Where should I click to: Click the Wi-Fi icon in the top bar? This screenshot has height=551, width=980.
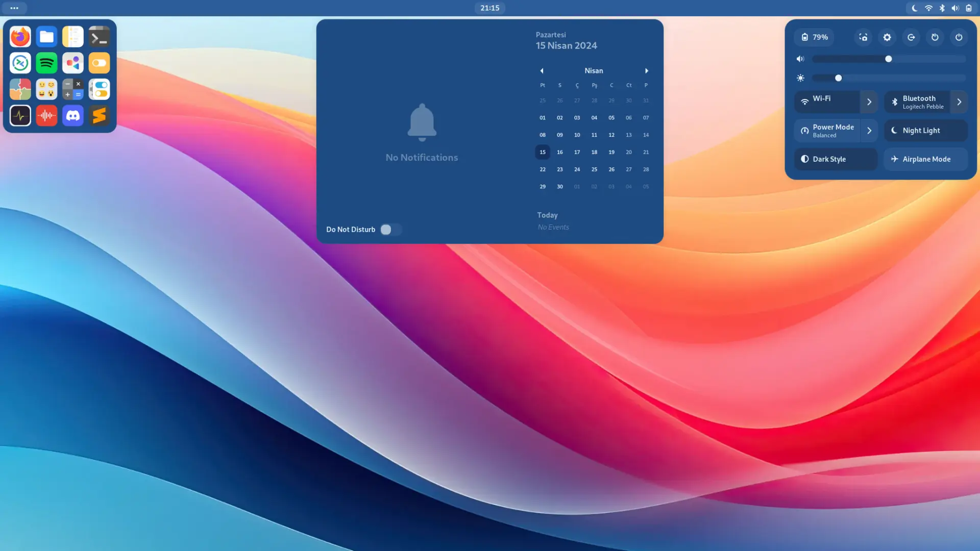tap(928, 8)
